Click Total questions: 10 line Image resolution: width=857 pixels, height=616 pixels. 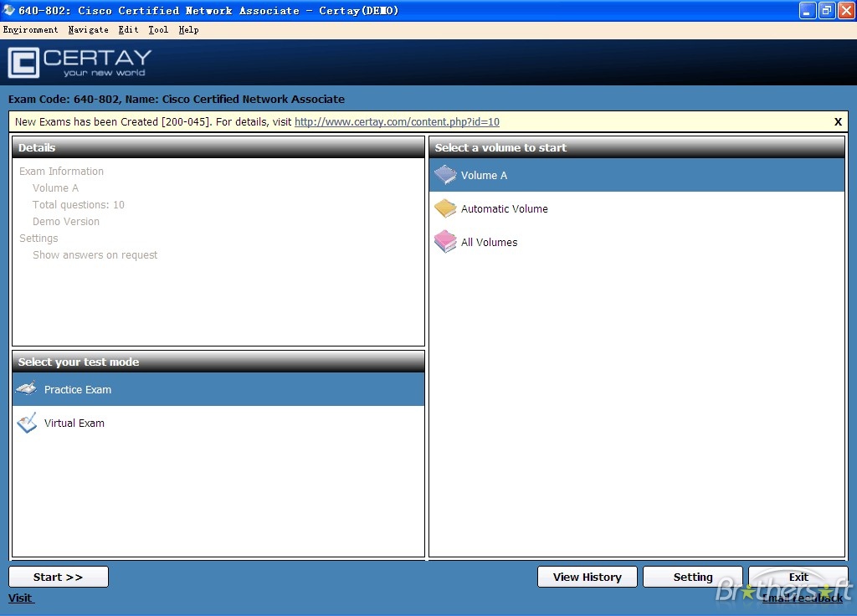[78, 205]
